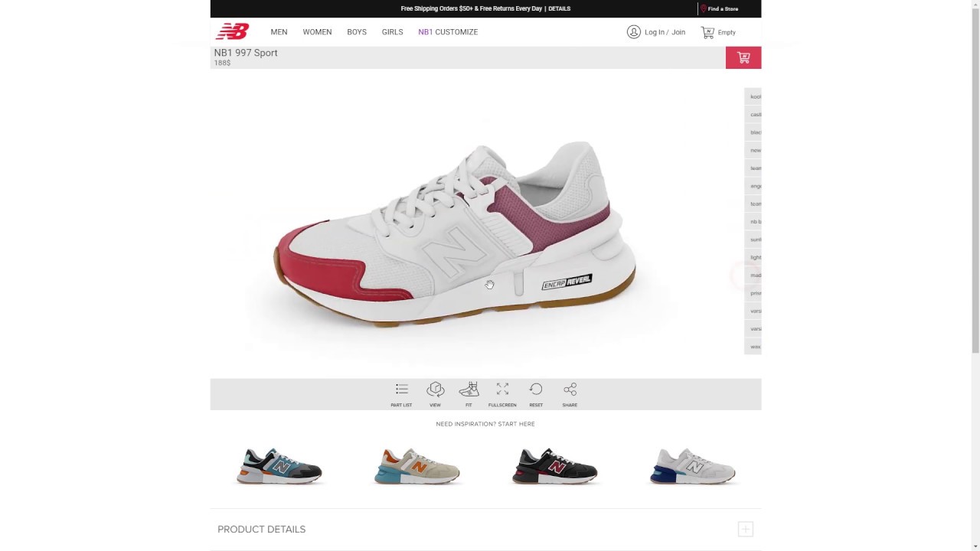Click the 3D shoe preview
Image resolution: width=980 pixels, height=551 pixels.
tap(455, 234)
